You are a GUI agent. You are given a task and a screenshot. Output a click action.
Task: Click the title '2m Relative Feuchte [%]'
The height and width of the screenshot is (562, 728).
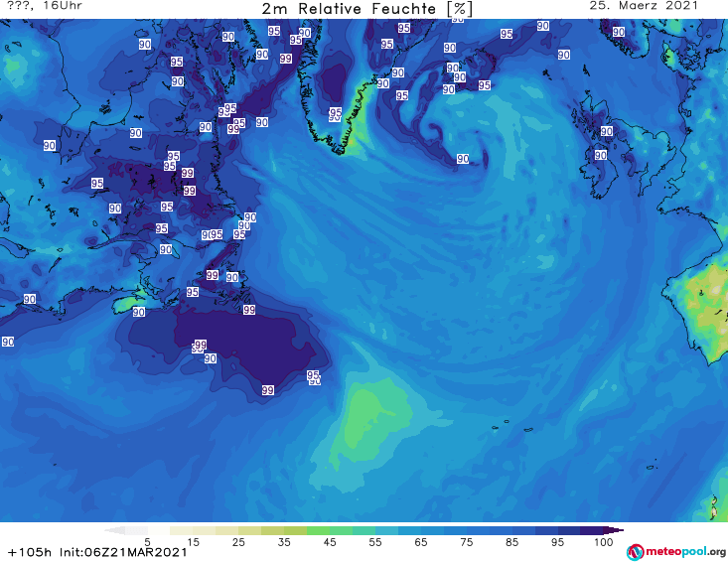click(366, 9)
